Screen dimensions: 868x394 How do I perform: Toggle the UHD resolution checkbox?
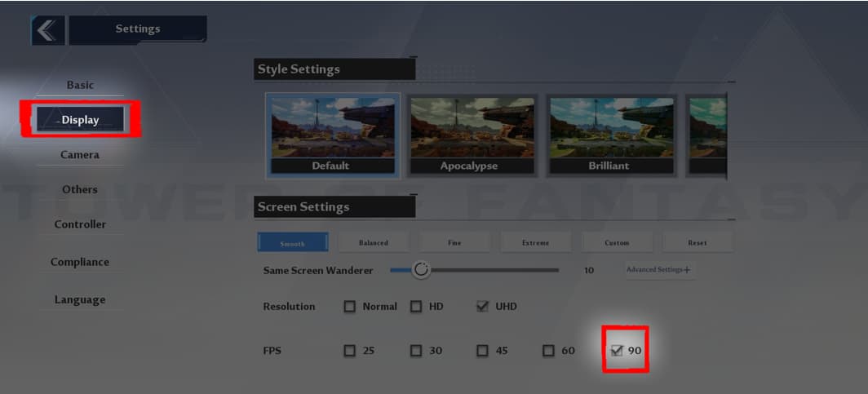click(x=483, y=307)
